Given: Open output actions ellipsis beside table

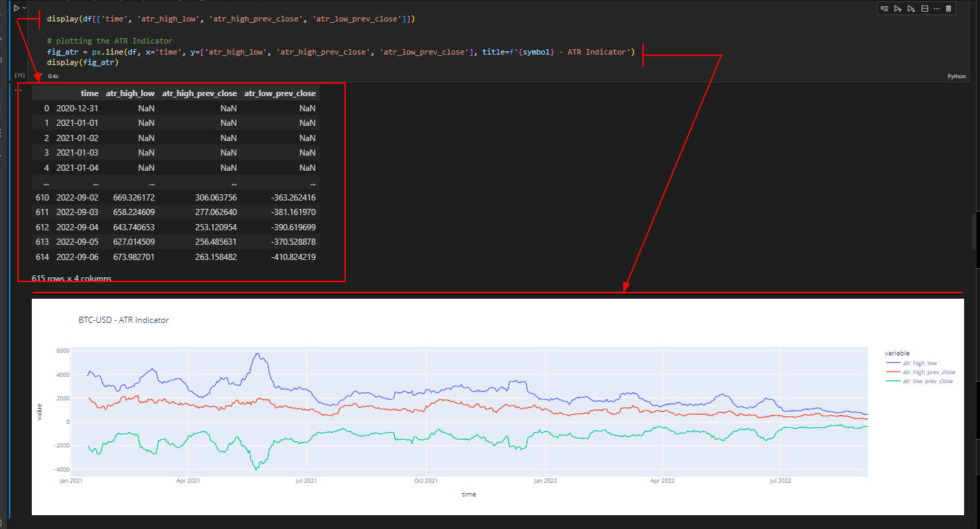Looking at the screenshot, I should pos(19,90).
